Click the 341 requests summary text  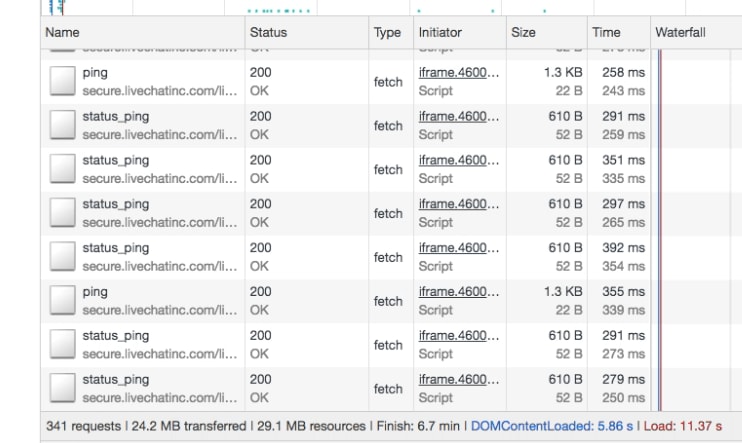point(83,426)
